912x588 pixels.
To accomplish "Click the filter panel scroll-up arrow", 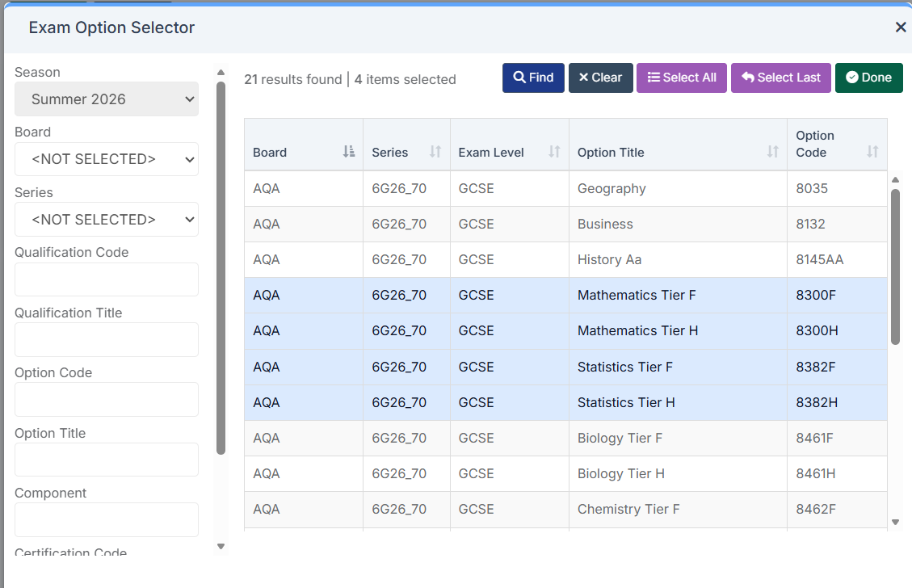I will click(x=221, y=73).
